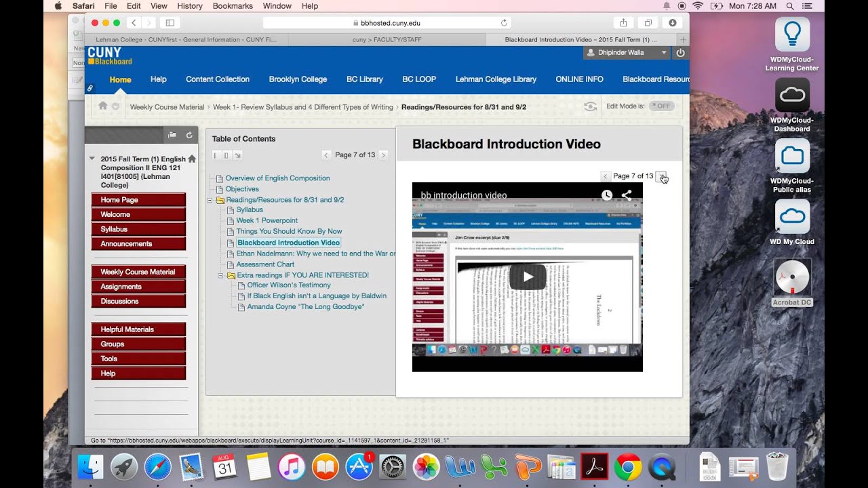Open the Assessment Chart link
The width and height of the screenshot is (868, 488).
coord(265,264)
